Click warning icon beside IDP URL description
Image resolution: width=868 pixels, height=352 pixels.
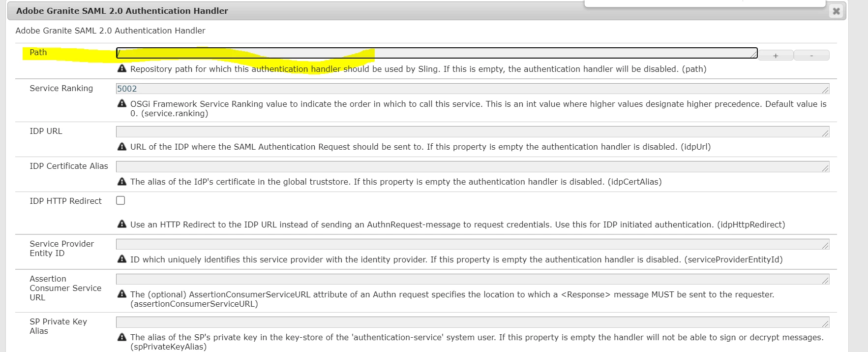(122, 146)
